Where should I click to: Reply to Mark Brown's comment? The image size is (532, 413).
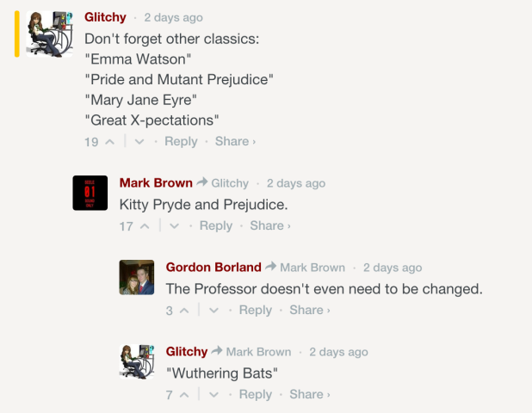pyautogui.click(x=215, y=226)
